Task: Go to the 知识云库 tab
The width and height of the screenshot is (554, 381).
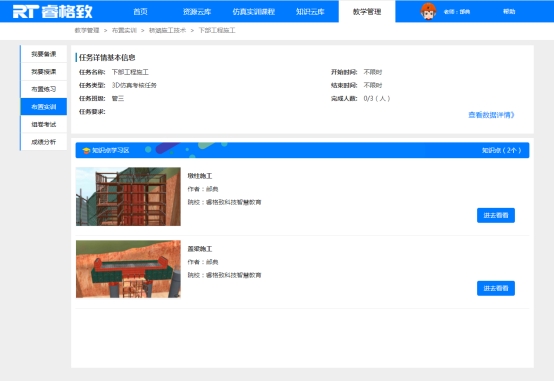Action: point(310,12)
